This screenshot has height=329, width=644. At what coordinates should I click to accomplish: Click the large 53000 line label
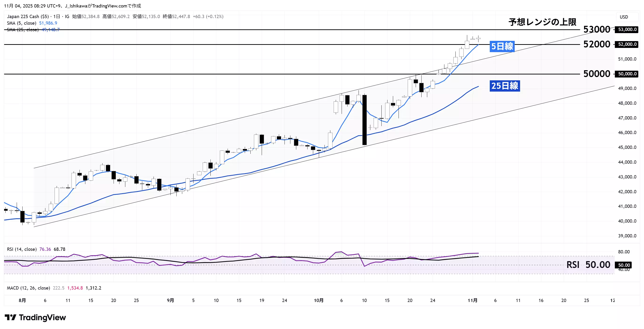click(597, 29)
